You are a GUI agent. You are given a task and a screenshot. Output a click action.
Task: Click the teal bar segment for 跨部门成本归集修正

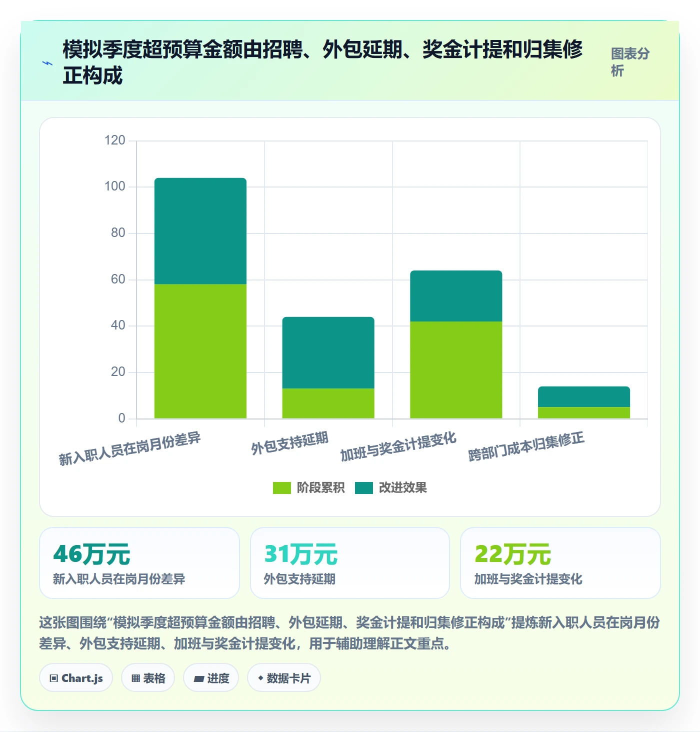(584, 396)
